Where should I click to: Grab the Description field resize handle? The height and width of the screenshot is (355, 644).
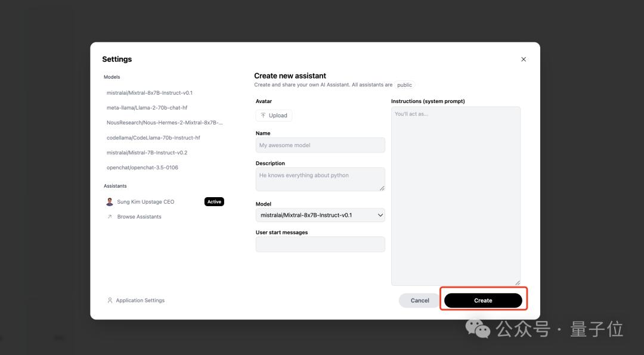pos(382,188)
